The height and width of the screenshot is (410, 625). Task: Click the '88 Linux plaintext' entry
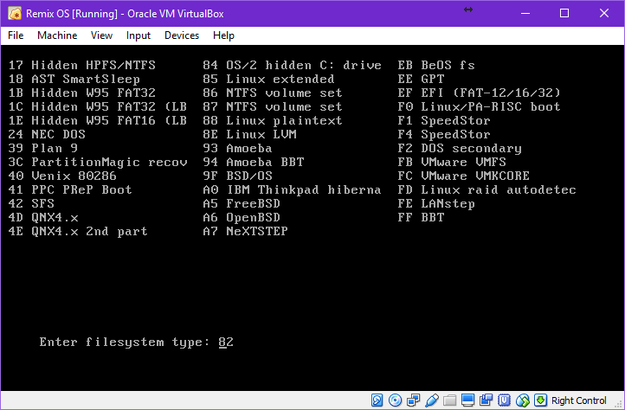click(272, 120)
